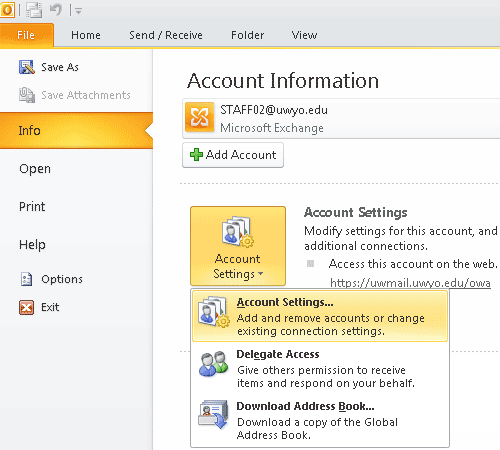Click the Save Attachments icon

(27, 95)
